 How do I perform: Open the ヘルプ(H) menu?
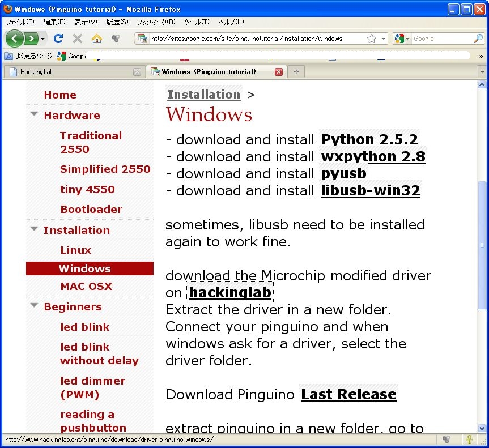tap(231, 22)
